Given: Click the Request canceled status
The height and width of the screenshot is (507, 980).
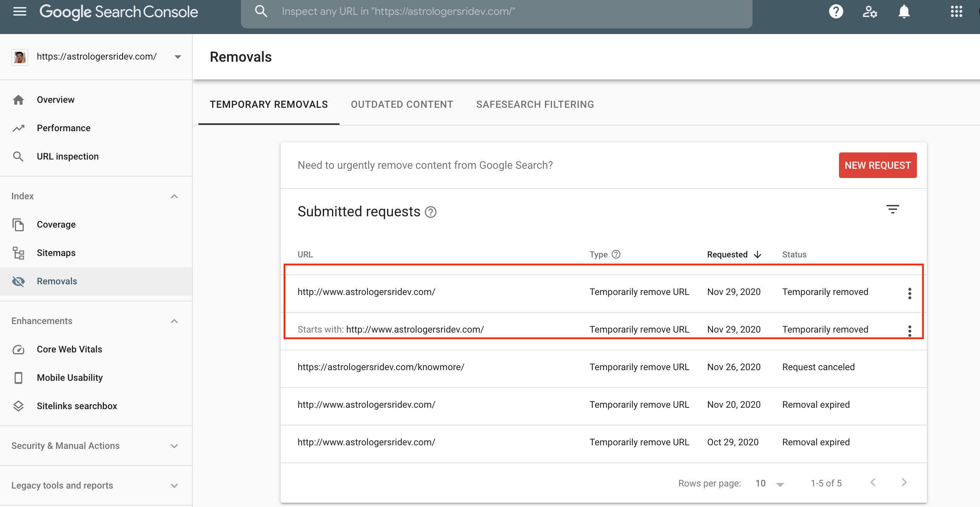Looking at the screenshot, I should coord(818,367).
